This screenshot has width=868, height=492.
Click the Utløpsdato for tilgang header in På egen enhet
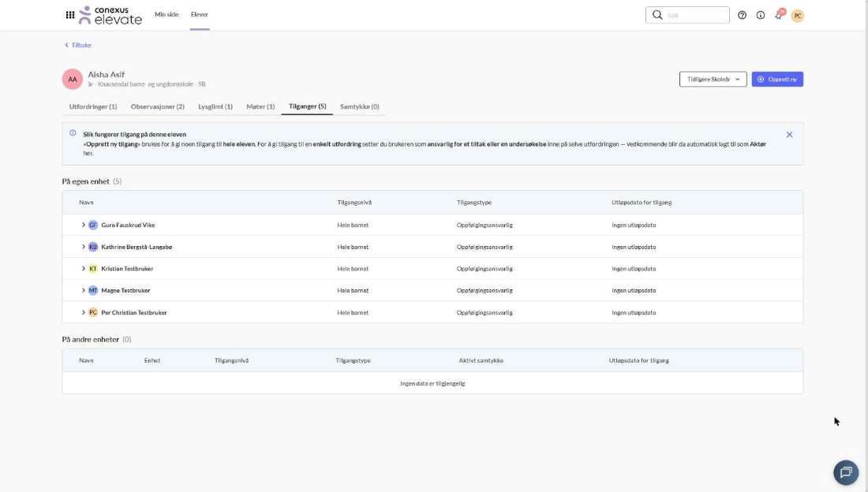[x=642, y=203]
